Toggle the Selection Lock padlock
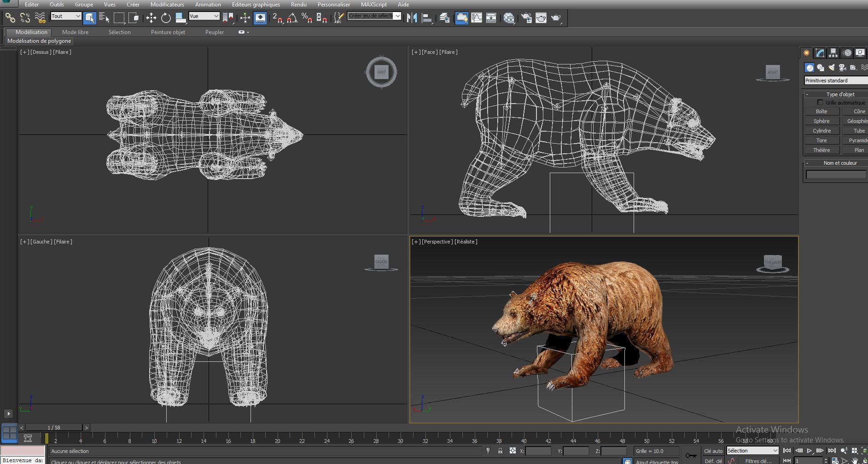This screenshot has height=464, width=868. click(x=500, y=451)
